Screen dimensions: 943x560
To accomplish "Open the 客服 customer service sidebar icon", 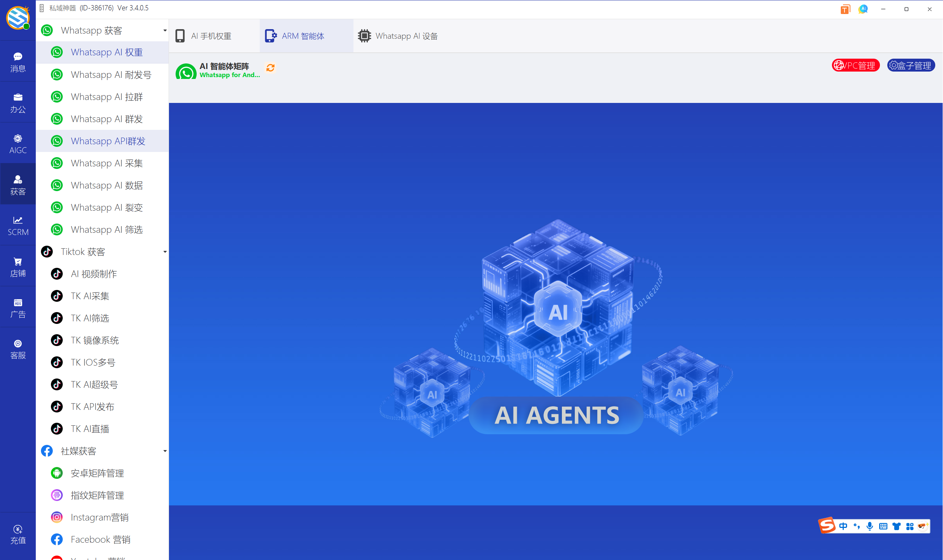I will click(x=18, y=349).
